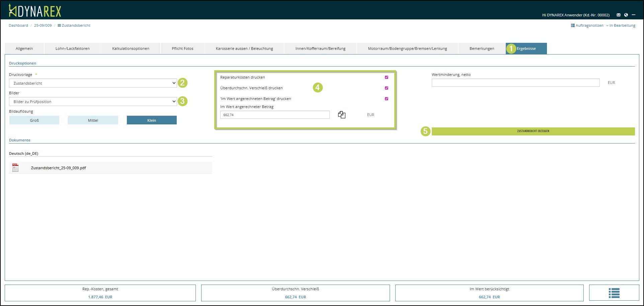Open the PDF icon for Zustandsbericht file

(15, 168)
